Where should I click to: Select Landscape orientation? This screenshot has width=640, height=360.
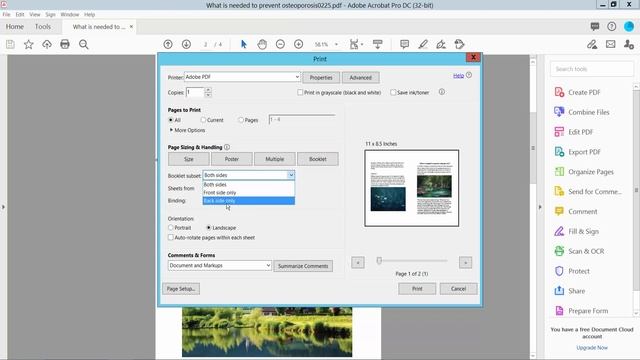[209, 227]
